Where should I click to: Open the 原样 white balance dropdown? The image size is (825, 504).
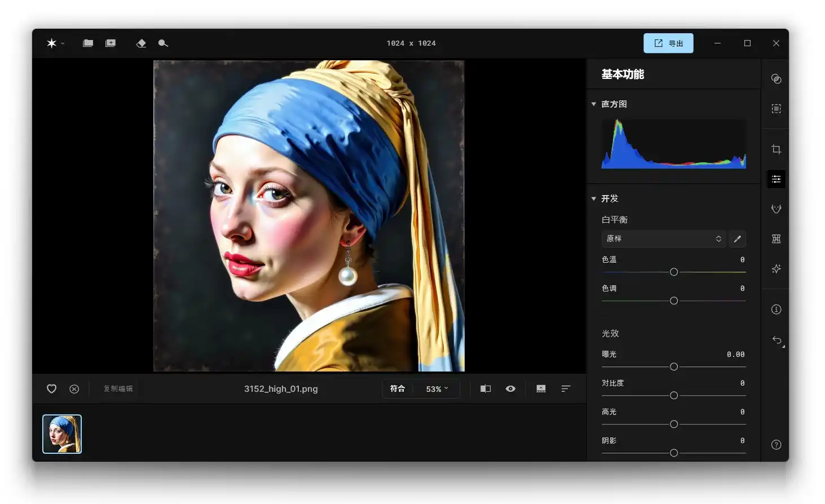663,239
